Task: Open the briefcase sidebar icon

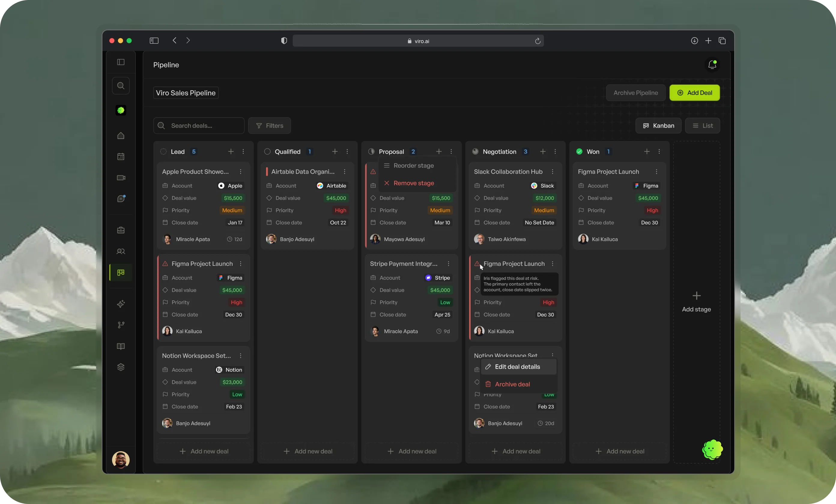Action: pos(121,230)
